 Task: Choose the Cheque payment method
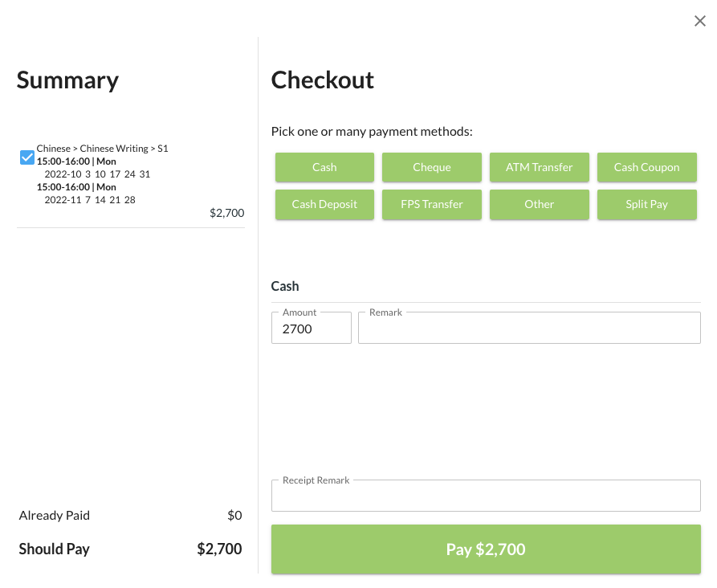tap(432, 167)
